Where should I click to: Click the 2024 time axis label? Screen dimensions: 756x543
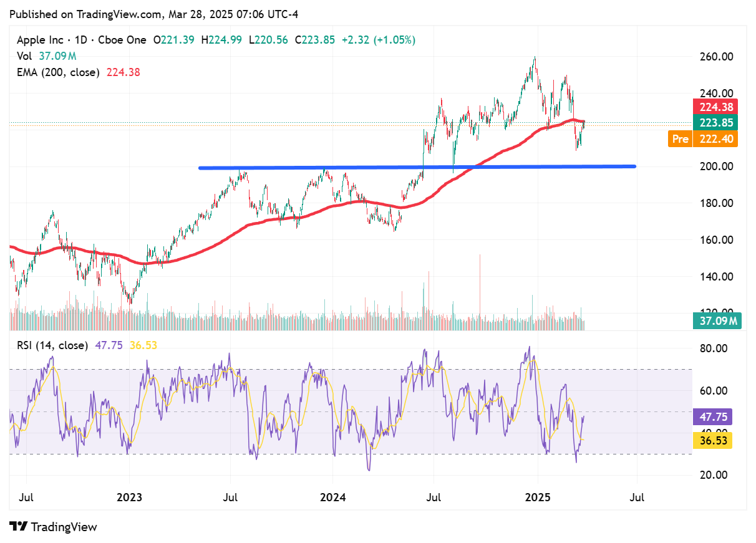332,498
